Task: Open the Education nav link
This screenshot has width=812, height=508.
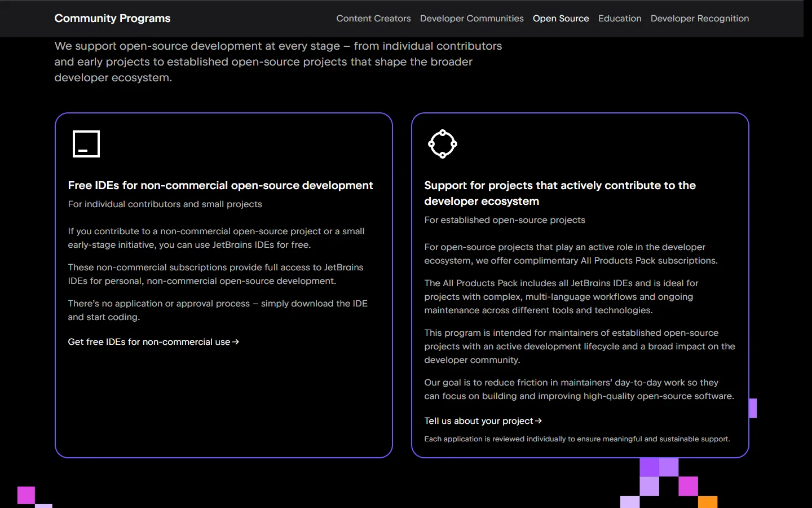Action: [620, 18]
